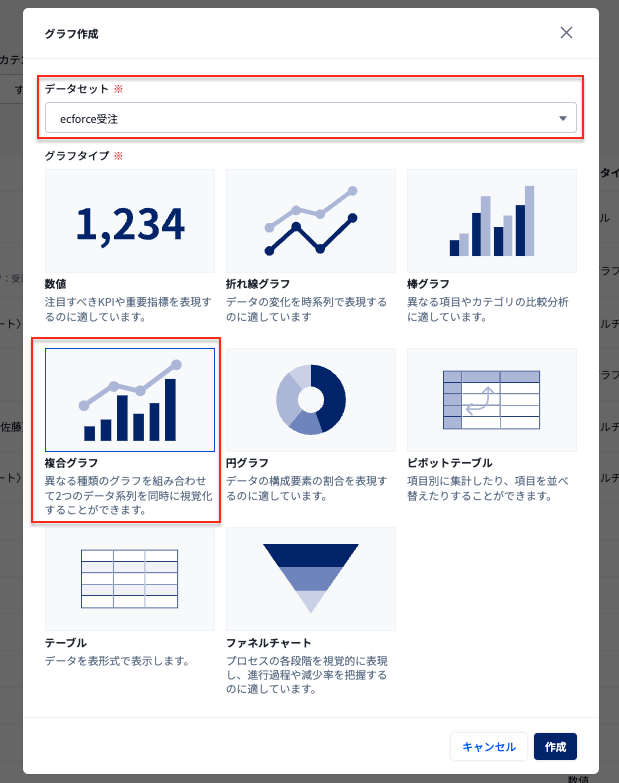
Task: Choose the 折れ線グラフ line chart thumbnail
Action: [x=310, y=221]
